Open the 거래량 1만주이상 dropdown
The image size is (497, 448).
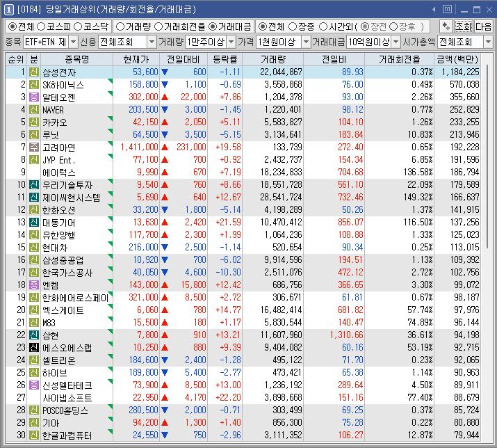pos(231,42)
